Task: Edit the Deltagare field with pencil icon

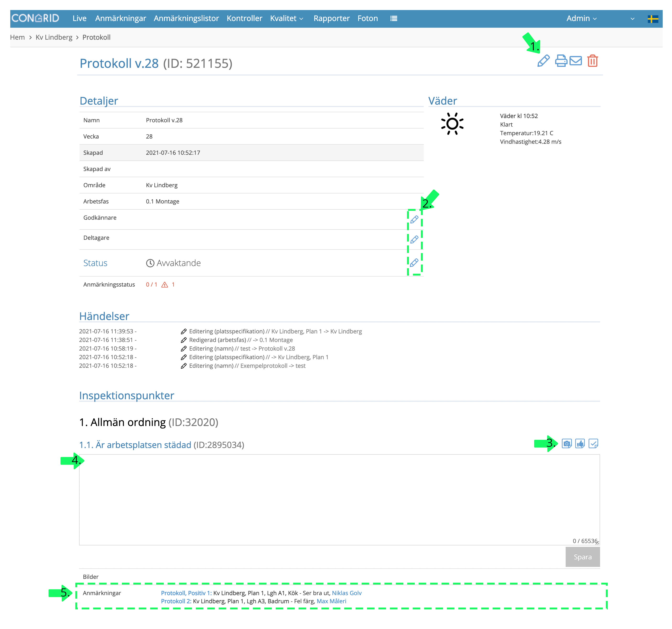Action: [414, 240]
